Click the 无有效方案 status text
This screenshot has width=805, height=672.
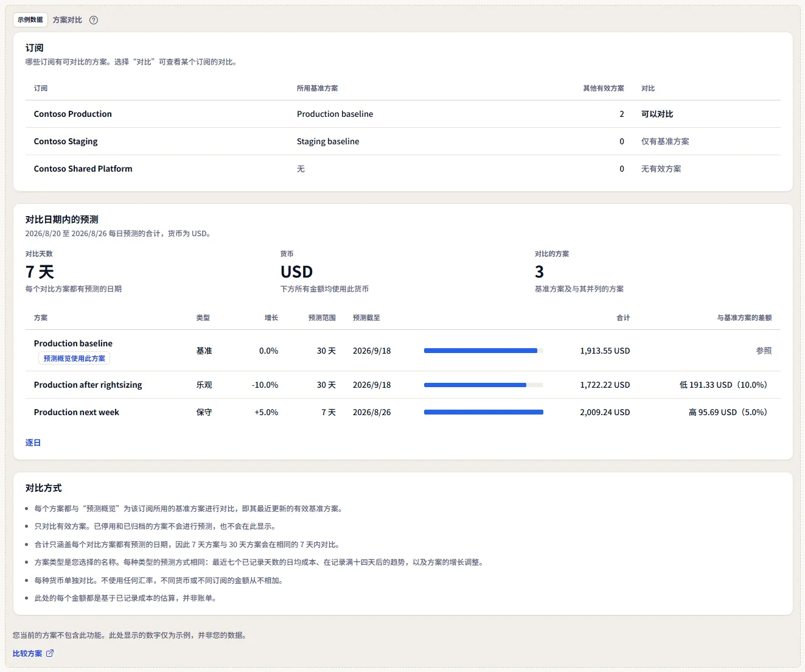pos(661,169)
